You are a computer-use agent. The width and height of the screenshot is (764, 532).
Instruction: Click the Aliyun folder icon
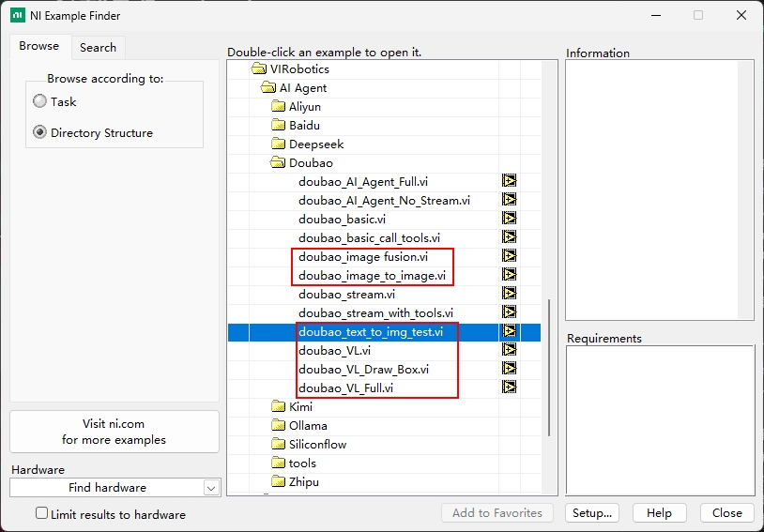coord(278,107)
